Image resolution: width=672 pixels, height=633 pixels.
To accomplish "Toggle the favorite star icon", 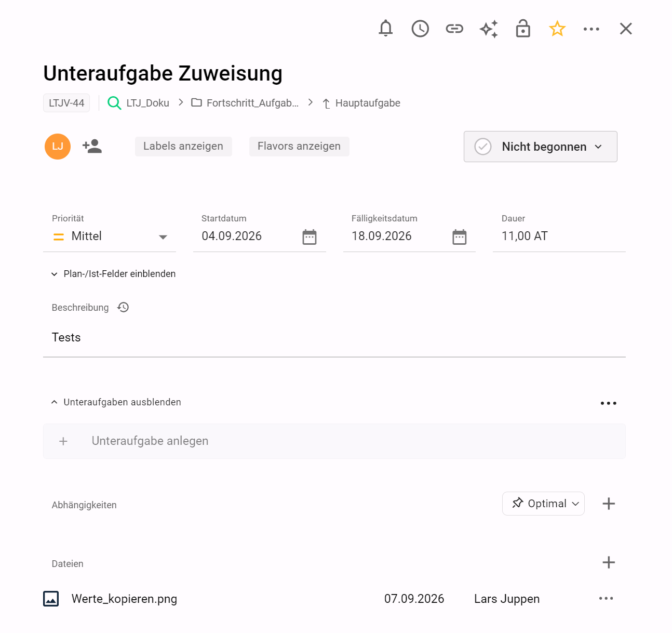I will tap(557, 29).
